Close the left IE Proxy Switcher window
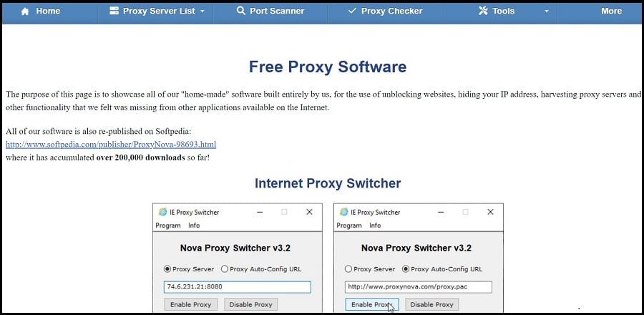The width and height of the screenshot is (644, 315). click(309, 212)
